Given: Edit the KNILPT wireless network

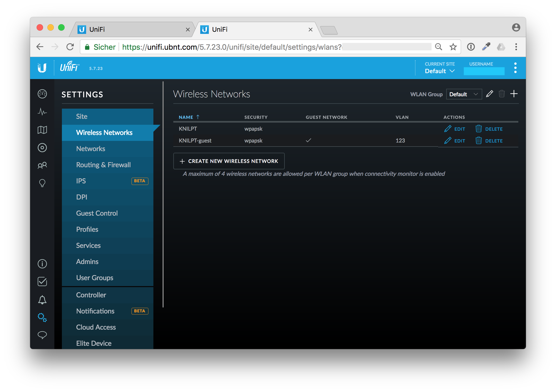Looking at the screenshot, I should coord(455,129).
